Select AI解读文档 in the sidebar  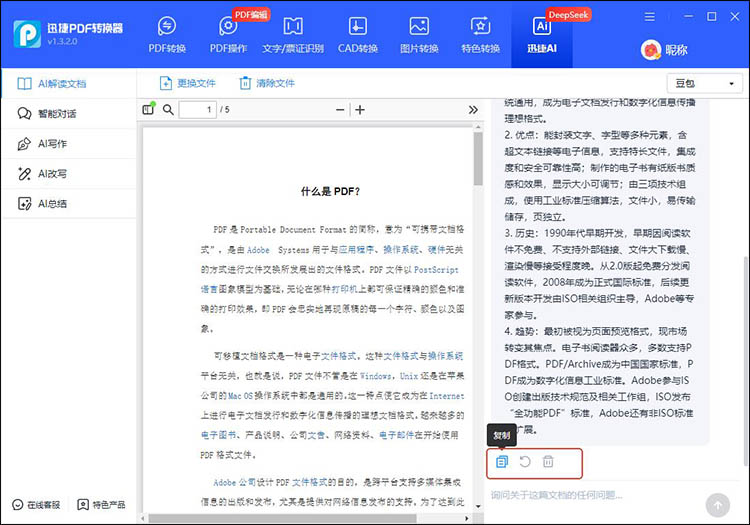tap(69, 84)
